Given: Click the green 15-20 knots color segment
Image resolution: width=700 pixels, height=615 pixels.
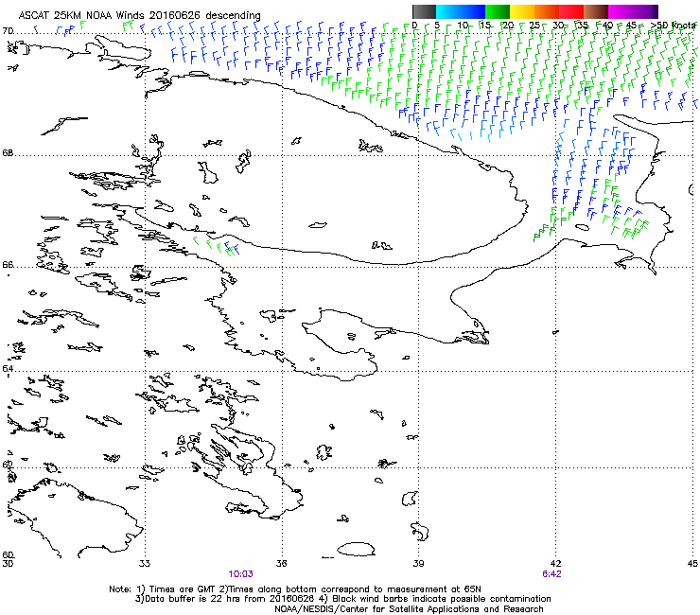Looking at the screenshot, I should click(498, 11).
